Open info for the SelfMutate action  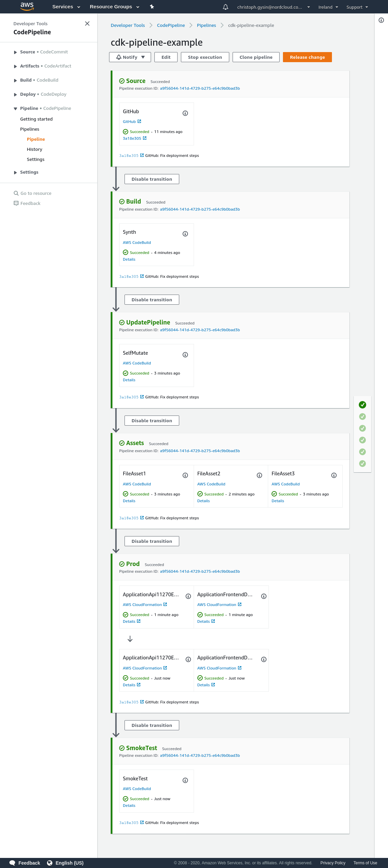pos(185,355)
